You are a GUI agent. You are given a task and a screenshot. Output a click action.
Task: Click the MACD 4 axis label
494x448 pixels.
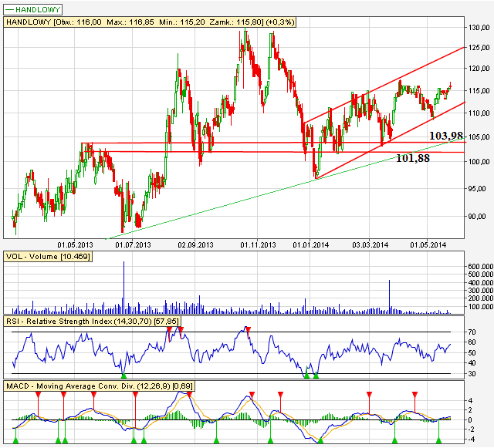coord(470,401)
